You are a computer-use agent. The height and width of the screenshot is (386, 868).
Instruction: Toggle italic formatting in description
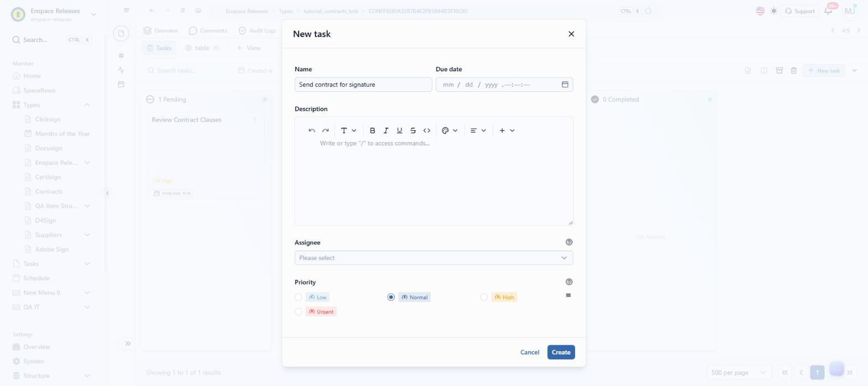(386, 131)
